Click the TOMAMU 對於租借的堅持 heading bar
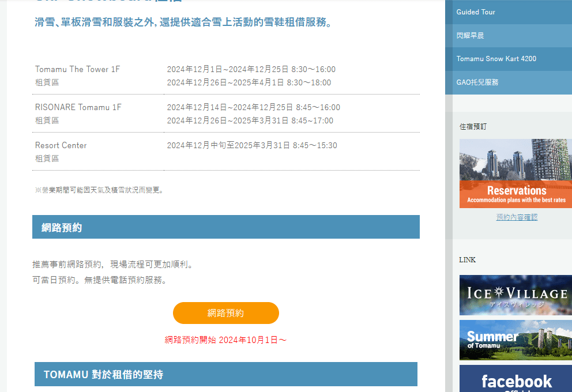572x392 pixels. [225, 374]
